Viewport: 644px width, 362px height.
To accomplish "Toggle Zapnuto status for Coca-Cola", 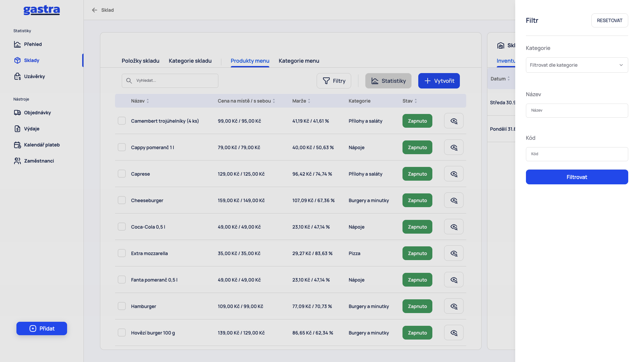I will click(x=417, y=227).
